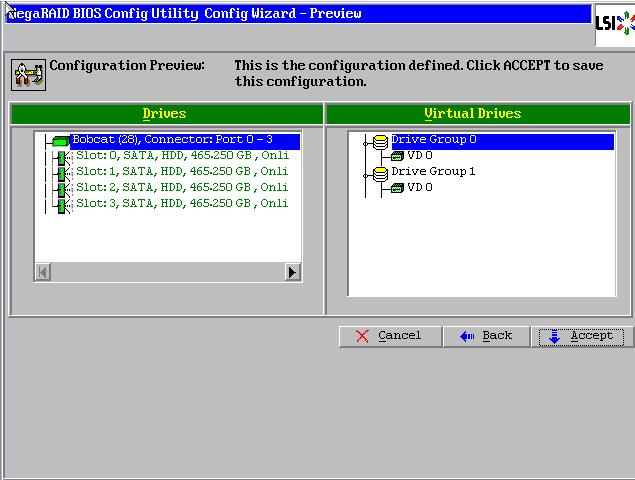Click the Drives list left scroll arrow
The height and width of the screenshot is (480, 635).
43,272
